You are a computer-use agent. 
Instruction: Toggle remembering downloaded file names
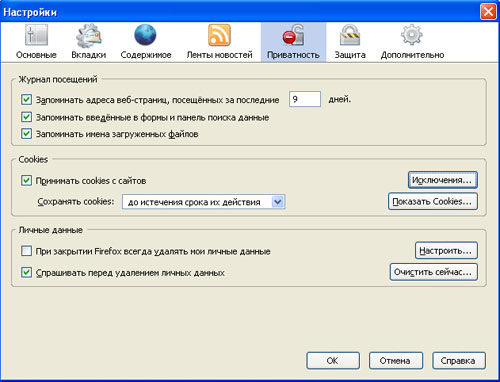click(x=26, y=134)
